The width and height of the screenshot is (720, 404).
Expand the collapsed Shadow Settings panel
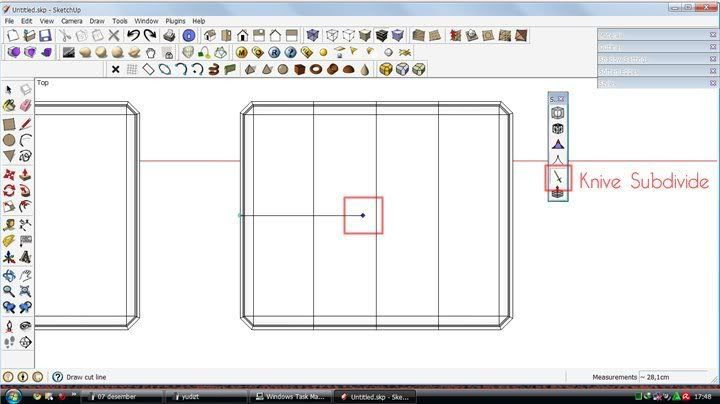pyautogui.click(x=657, y=59)
